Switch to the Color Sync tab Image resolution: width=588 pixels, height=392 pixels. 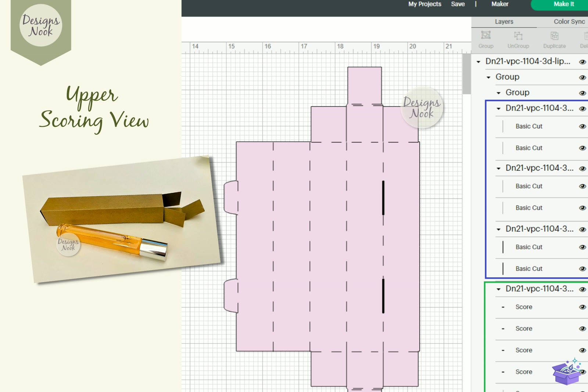(569, 22)
